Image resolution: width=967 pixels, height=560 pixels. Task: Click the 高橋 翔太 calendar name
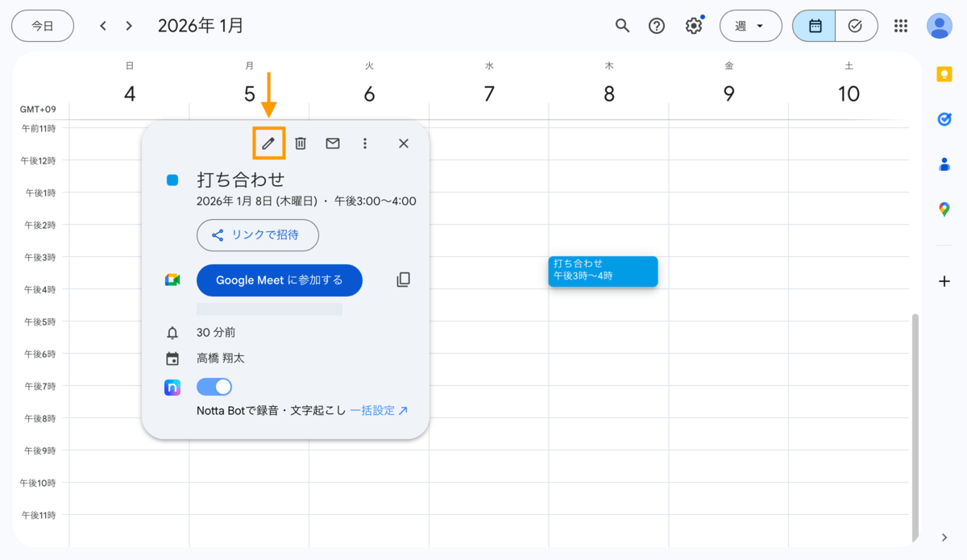pos(222,359)
